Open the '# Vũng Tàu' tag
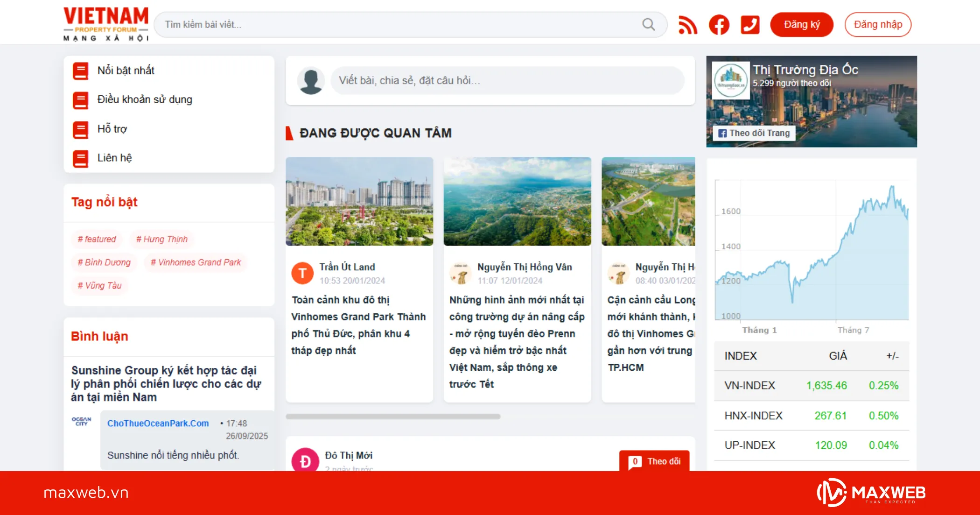The image size is (980, 515). [99, 285]
